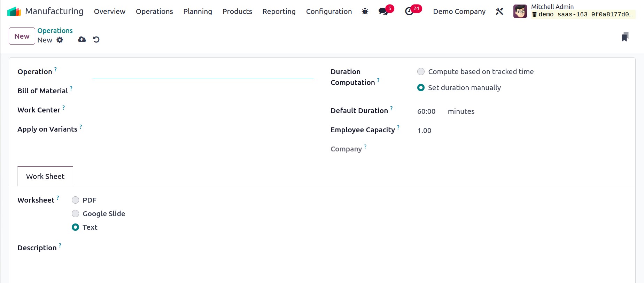Screen dimensions: 644x283
Task: Save the record with the cloud upload icon
Action: [x=82, y=40]
